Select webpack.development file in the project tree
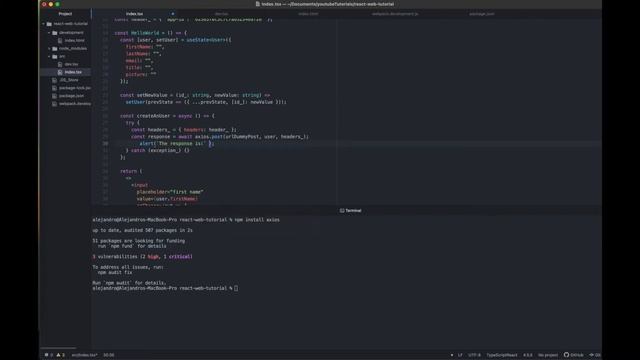640x360 pixels. click(x=75, y=104)
